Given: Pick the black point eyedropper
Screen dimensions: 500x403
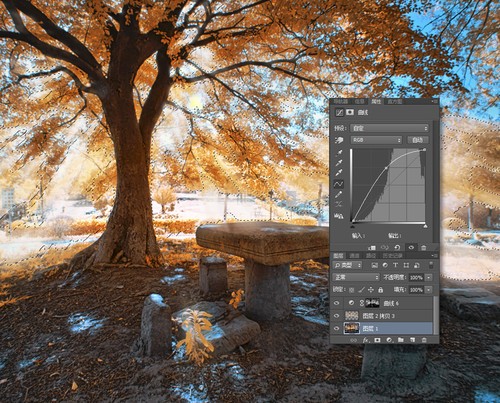Looking at the screenshot, I should click(x=339, y=153).
